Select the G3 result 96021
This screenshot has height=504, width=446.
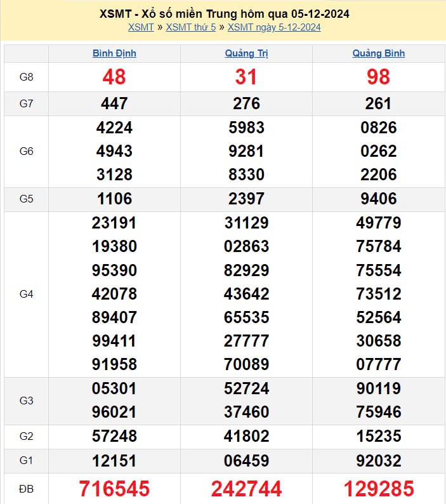(x=114, y=412)
